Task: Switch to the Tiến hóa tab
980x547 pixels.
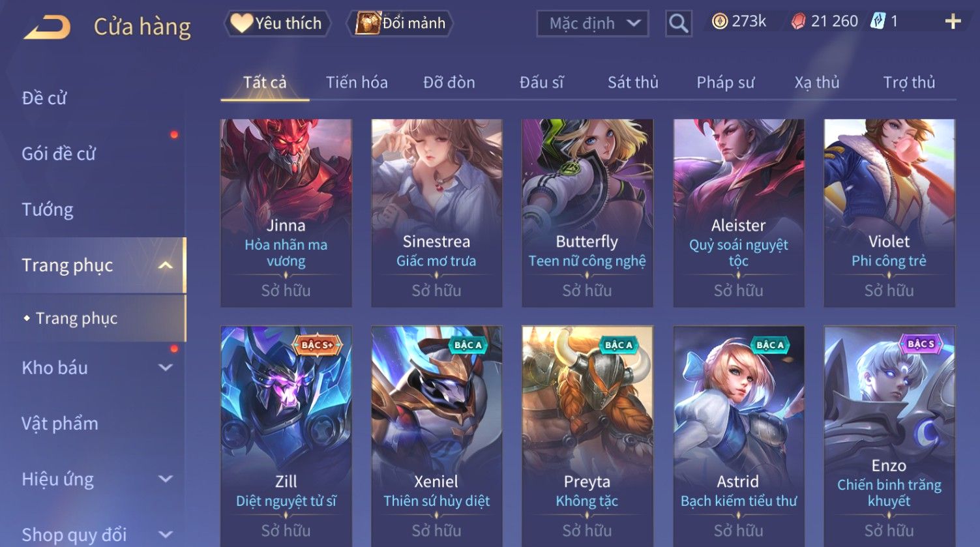Action: tap(357, 82)
